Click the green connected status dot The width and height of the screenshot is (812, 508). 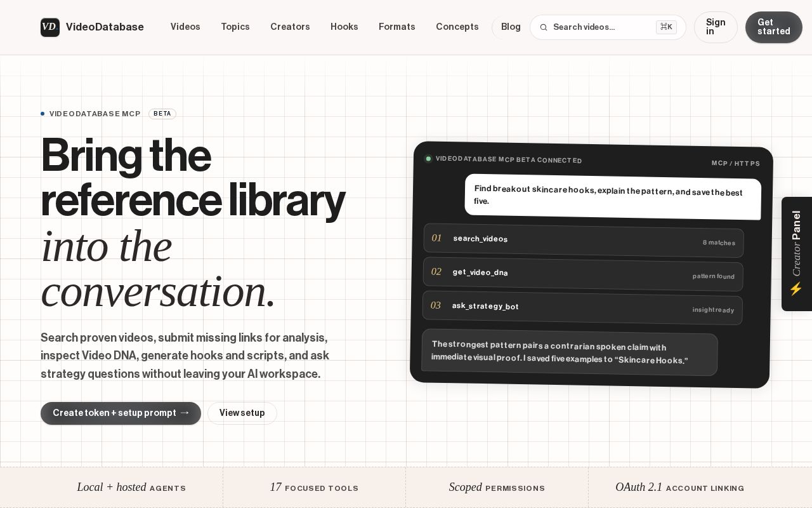(x=428, y=159)
